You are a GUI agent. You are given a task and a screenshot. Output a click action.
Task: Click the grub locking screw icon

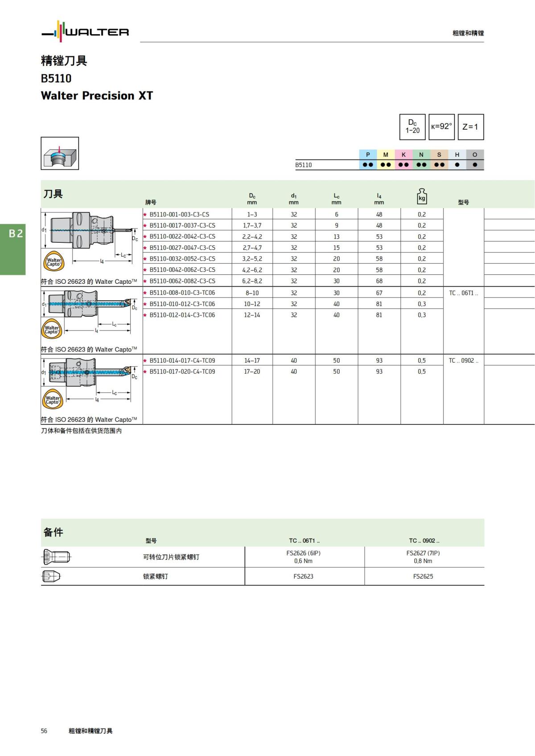click(x=51, y=576)
